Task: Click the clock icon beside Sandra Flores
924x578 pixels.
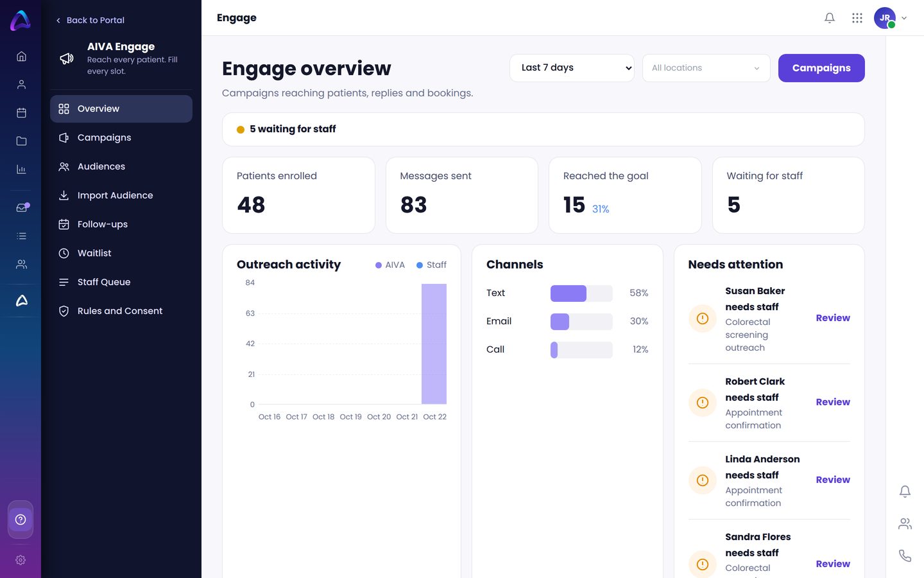Action: click(703, 565)
